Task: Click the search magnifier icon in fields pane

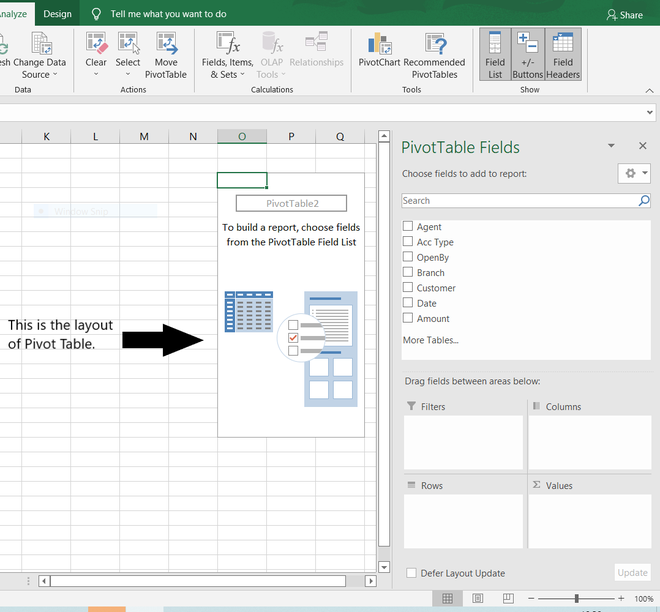Action: point(644,200)
